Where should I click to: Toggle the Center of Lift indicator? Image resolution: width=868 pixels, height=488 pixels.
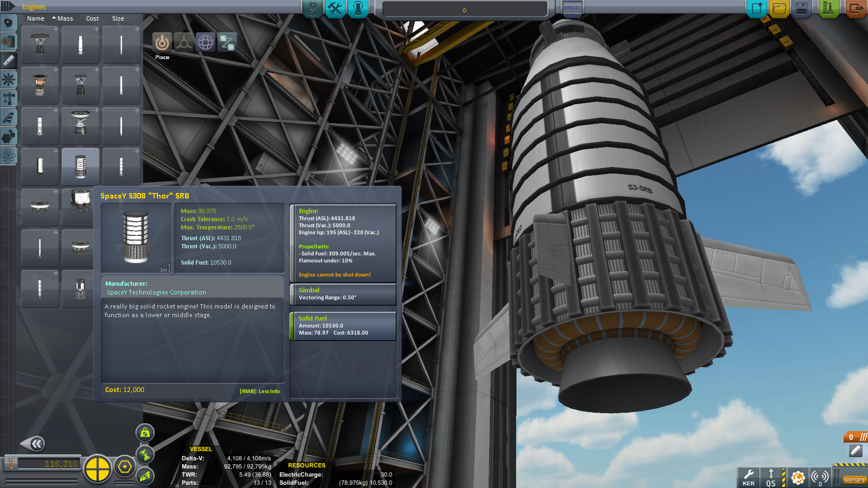(x=145, y=476)
